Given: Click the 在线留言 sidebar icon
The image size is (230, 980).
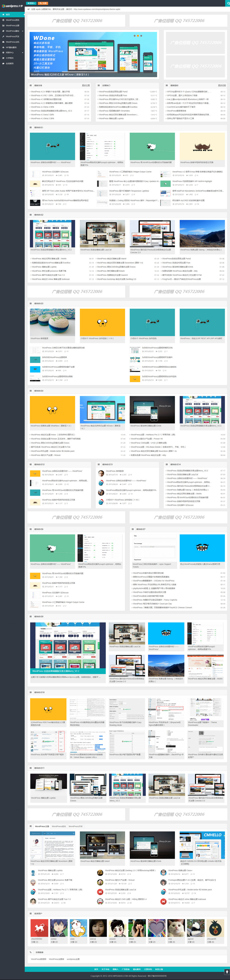Looking at the screenshot, I should pyautogui.click(x=3, y=63).
